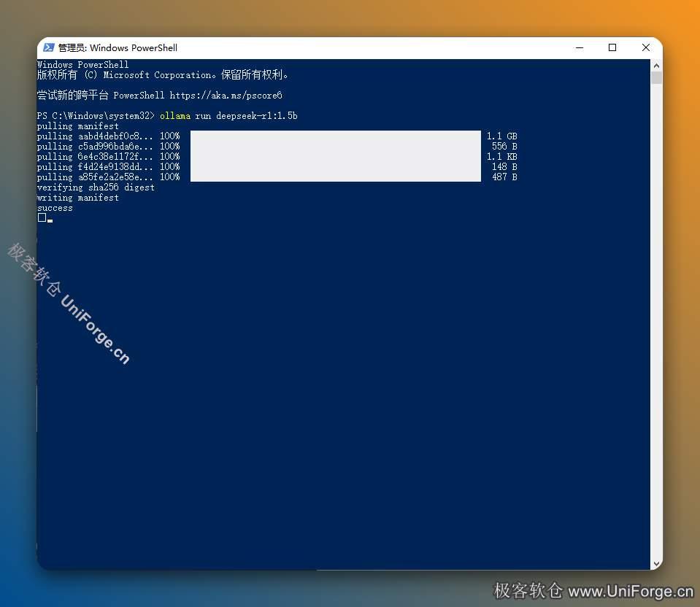
Task: Click the 'ollama' command word
Action: pos(175,116)
